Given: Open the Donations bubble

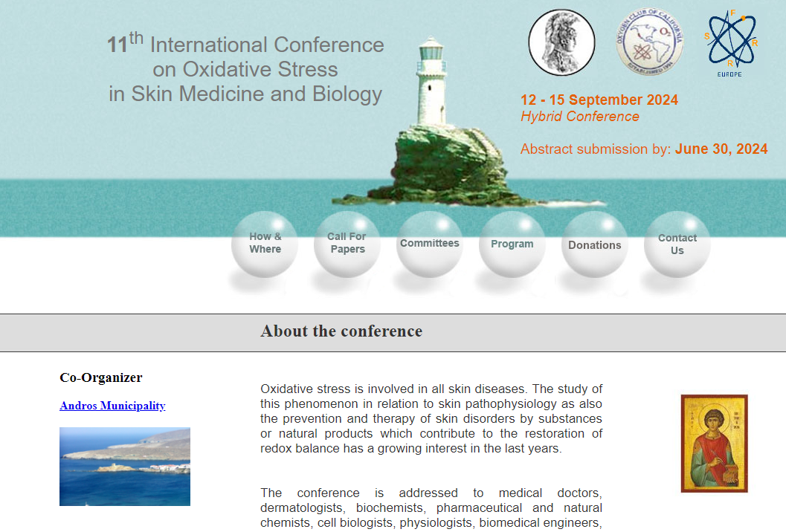Looking at the screenshot, I should click(x=594, y=244).
